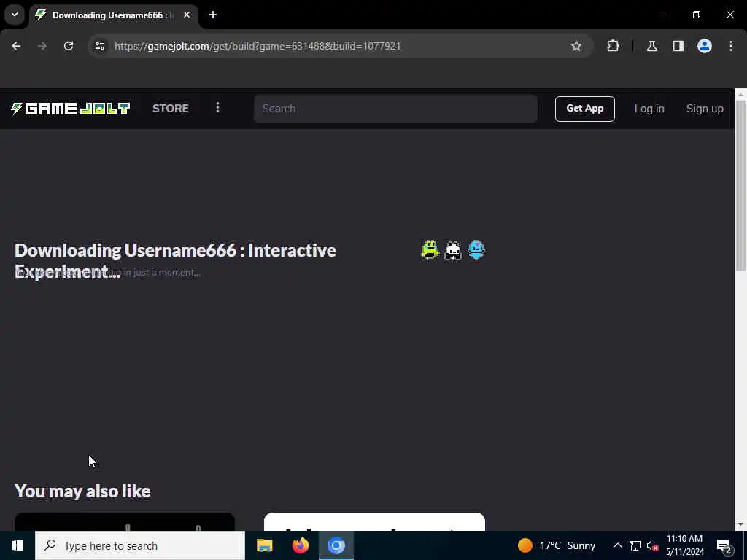
Task: Open the Log in link
Action: tap(649, 109)
